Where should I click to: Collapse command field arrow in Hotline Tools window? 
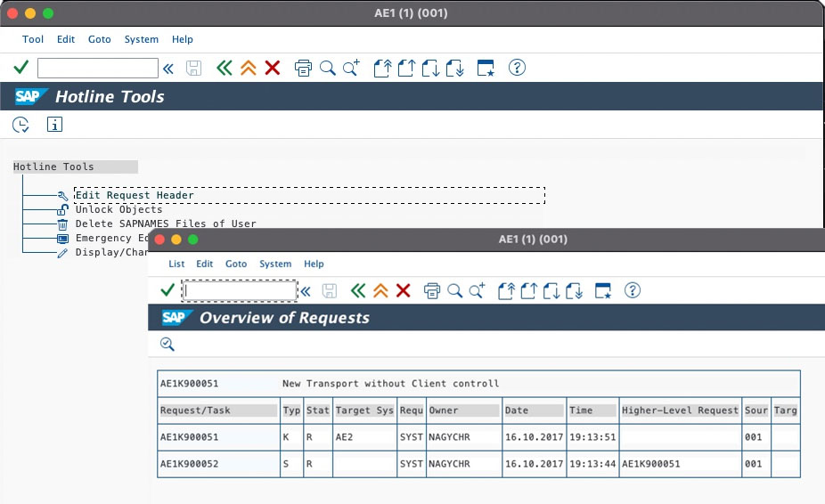tap(167, 69)
